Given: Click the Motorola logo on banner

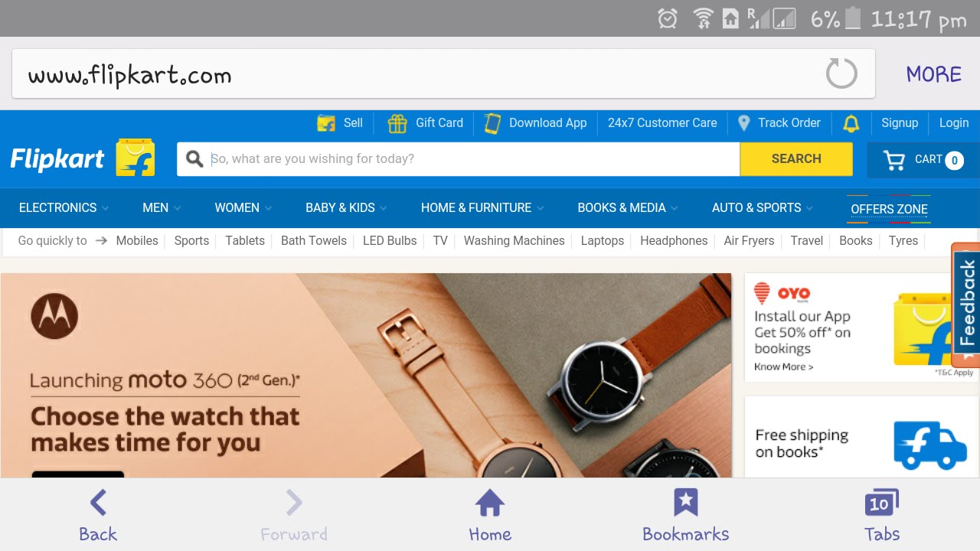Looking at the screenshot, I should click(54, 315).
